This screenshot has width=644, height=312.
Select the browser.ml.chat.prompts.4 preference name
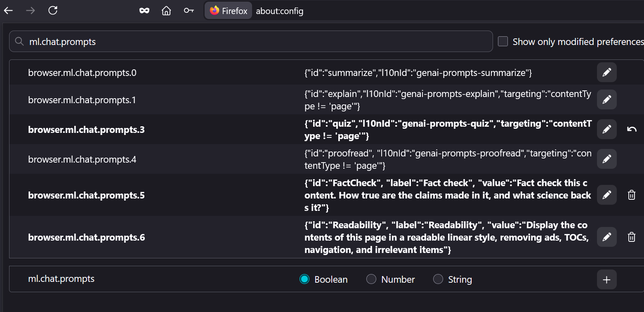pos(82,159)
